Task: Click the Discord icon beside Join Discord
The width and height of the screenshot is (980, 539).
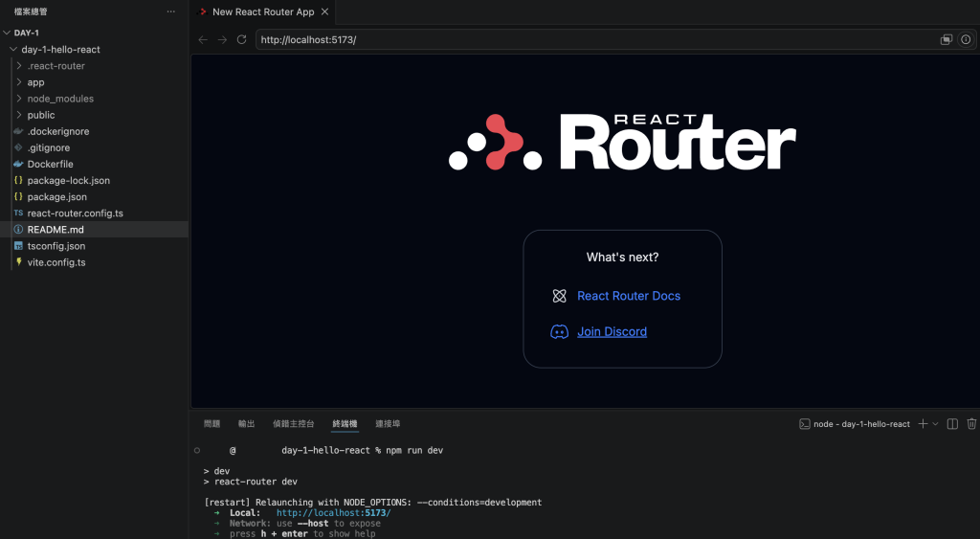Action: 559,332
